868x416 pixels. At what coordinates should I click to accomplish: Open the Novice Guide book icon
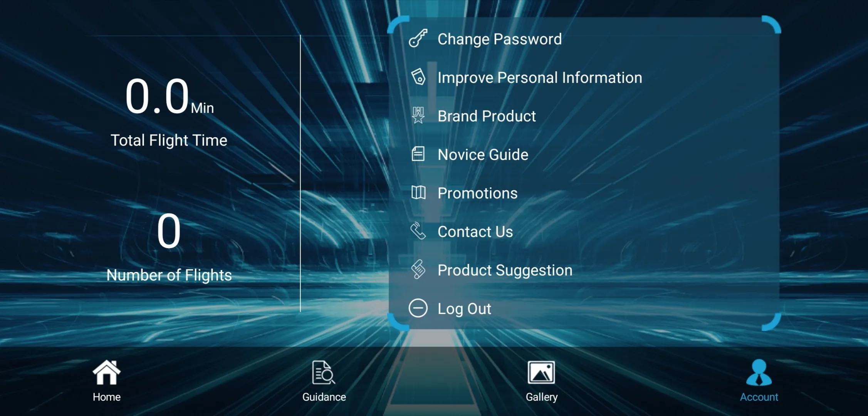(x=419, y=154)
